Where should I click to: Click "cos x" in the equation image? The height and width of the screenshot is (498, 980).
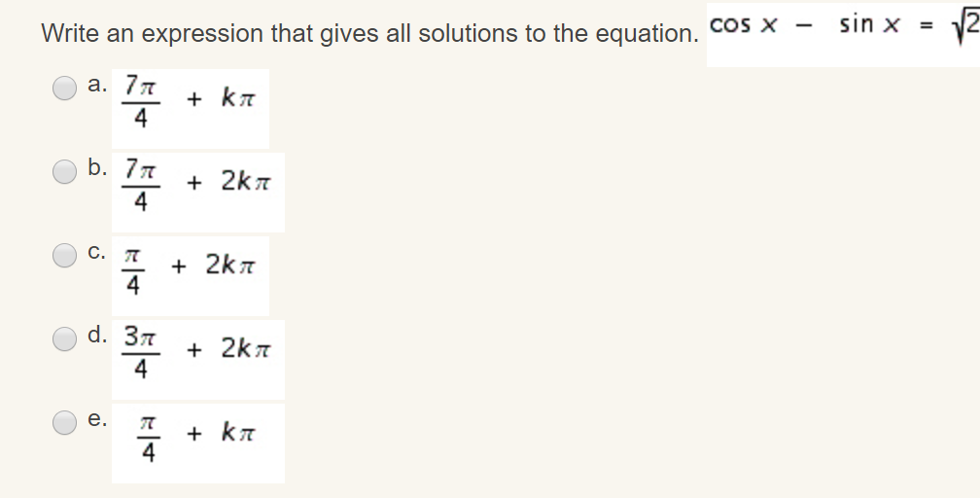point(743,23)
